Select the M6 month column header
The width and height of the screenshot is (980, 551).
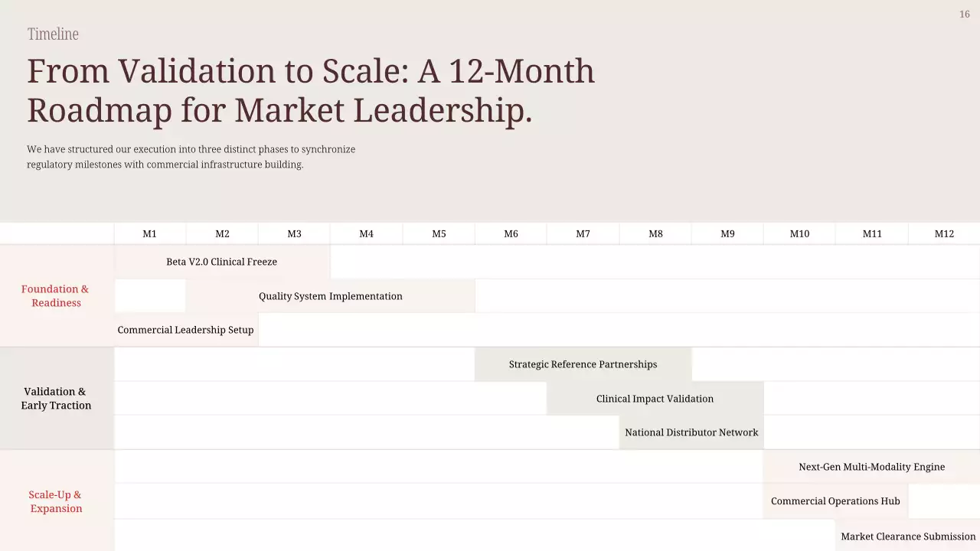(511, 234)
